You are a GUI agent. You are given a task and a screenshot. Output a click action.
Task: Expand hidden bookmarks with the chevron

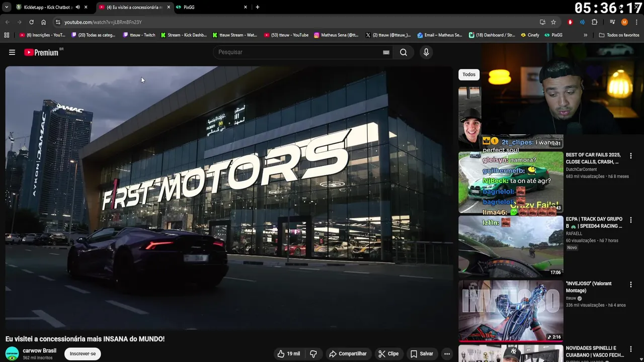click(x=585, y=35)
